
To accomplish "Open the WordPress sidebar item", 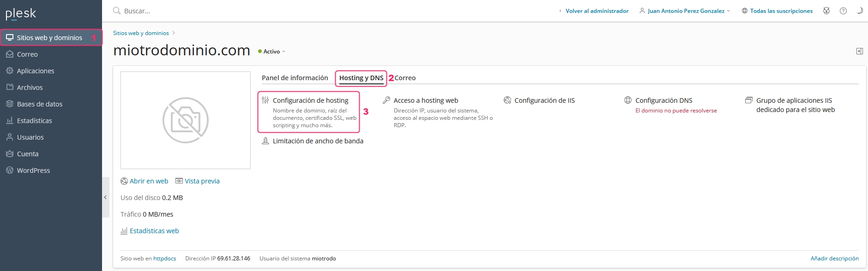I will (x=33, y=171).
